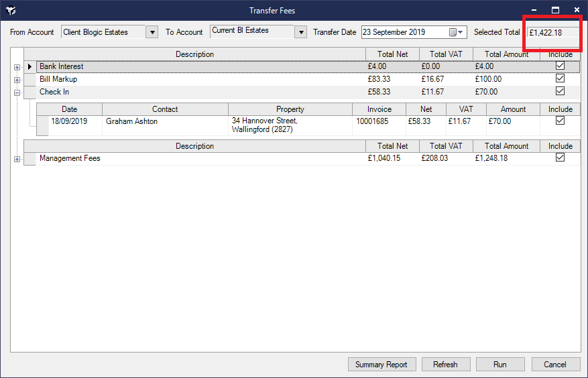Minimize the Transfer Fees window
The width and height of the screenshot is (588, 378).
click(x=534, y=11)
